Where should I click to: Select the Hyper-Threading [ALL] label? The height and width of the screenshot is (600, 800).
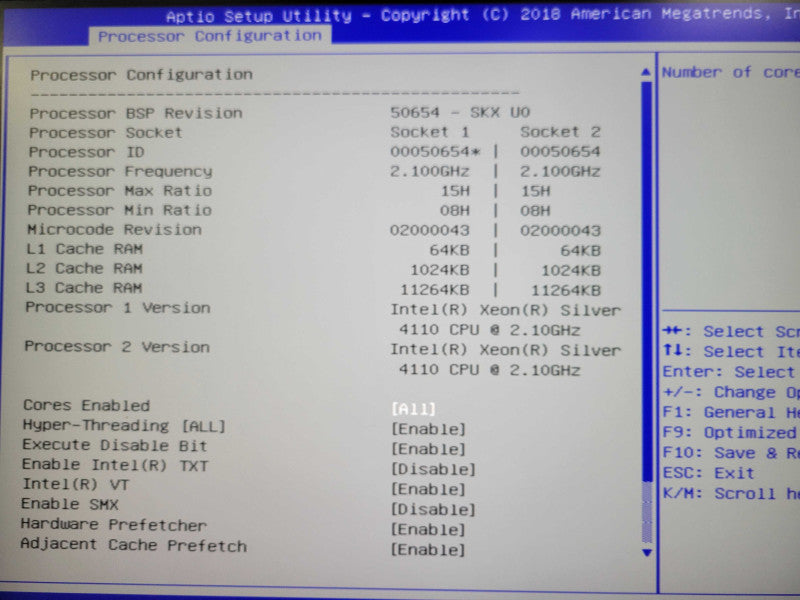point(124,426)
